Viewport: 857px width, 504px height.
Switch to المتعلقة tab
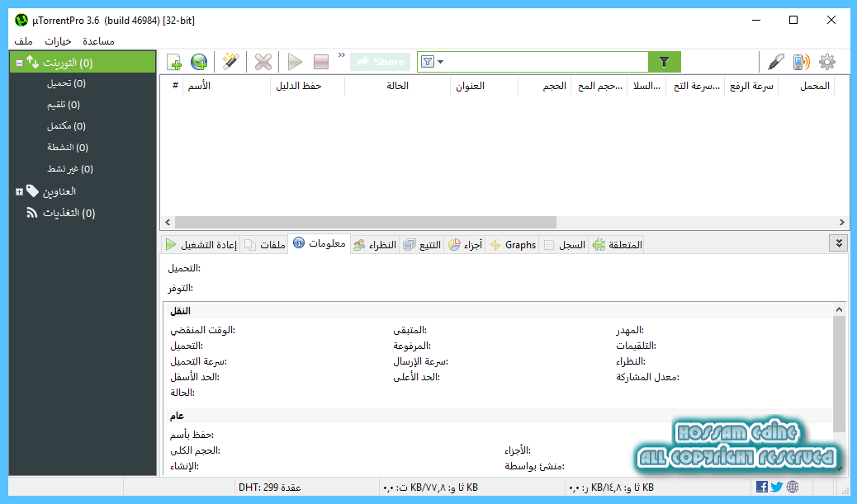pos(617,245)
